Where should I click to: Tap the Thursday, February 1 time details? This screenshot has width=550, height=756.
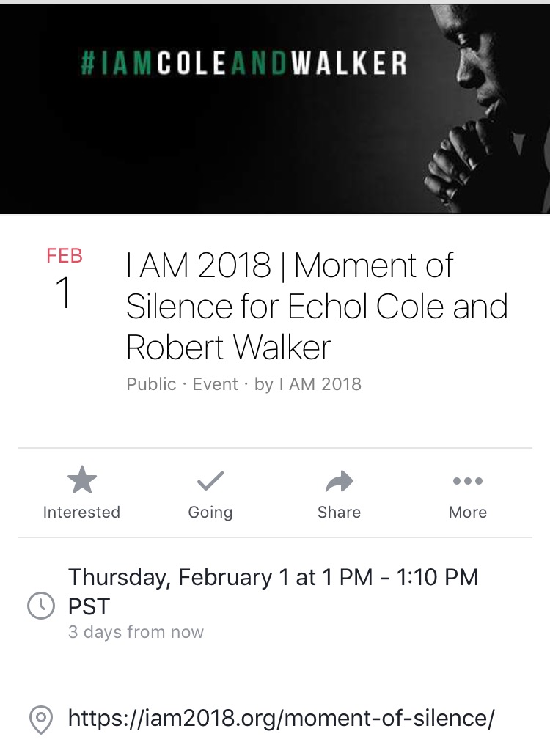coord(274,591)
